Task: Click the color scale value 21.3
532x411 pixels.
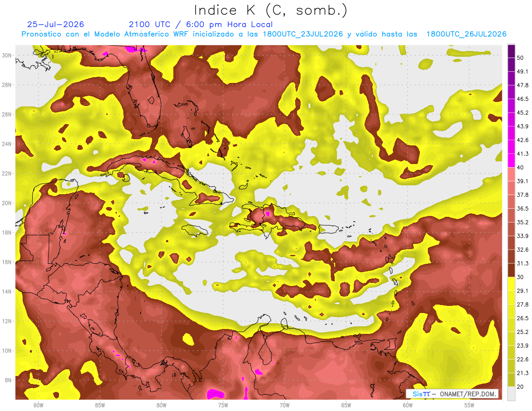Action: coord(523,373)
